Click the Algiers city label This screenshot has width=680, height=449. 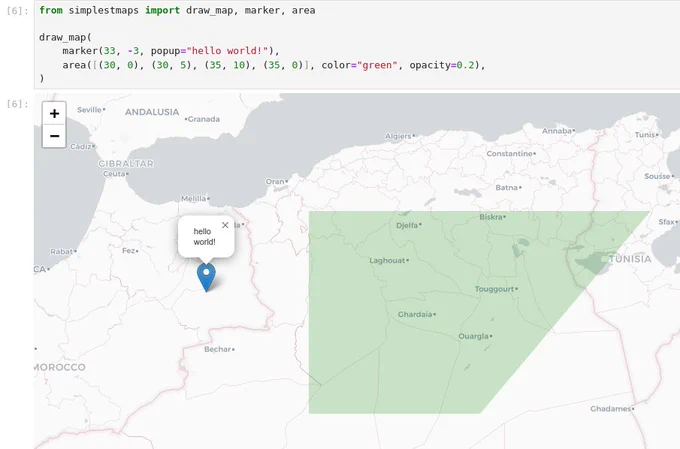(399, 136)
